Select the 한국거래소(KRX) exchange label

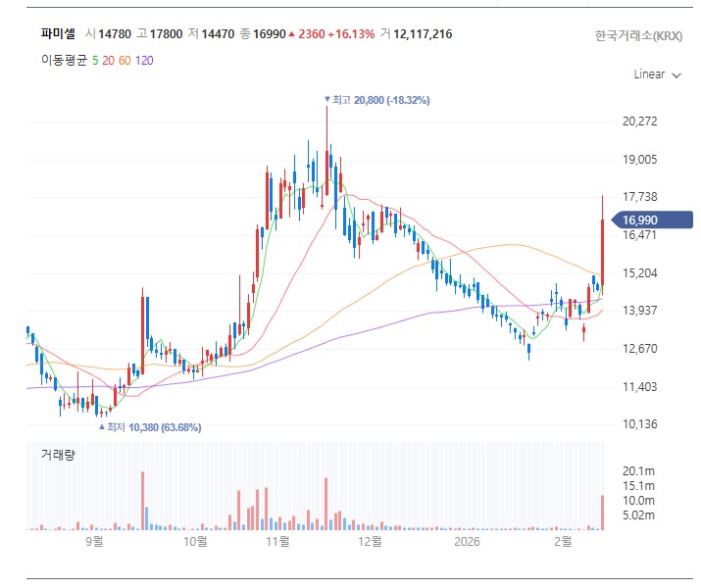pyautogui.click(x=638, y=35)
